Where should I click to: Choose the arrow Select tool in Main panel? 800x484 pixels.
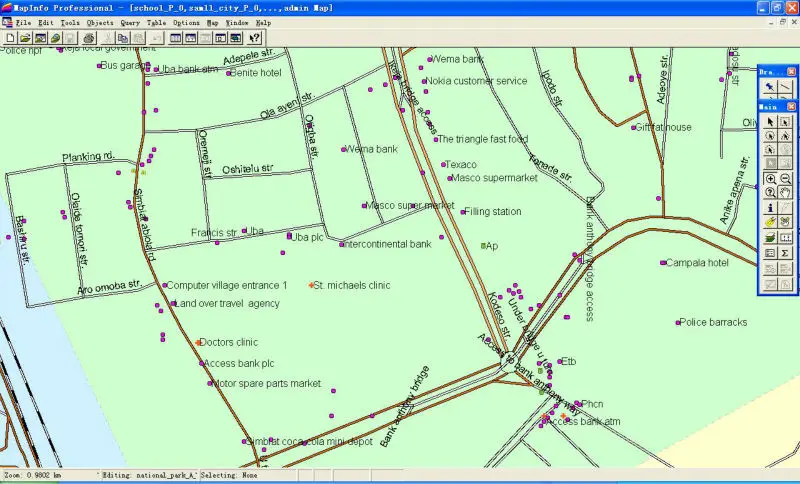pyautogui.click(x=770, y=121)
